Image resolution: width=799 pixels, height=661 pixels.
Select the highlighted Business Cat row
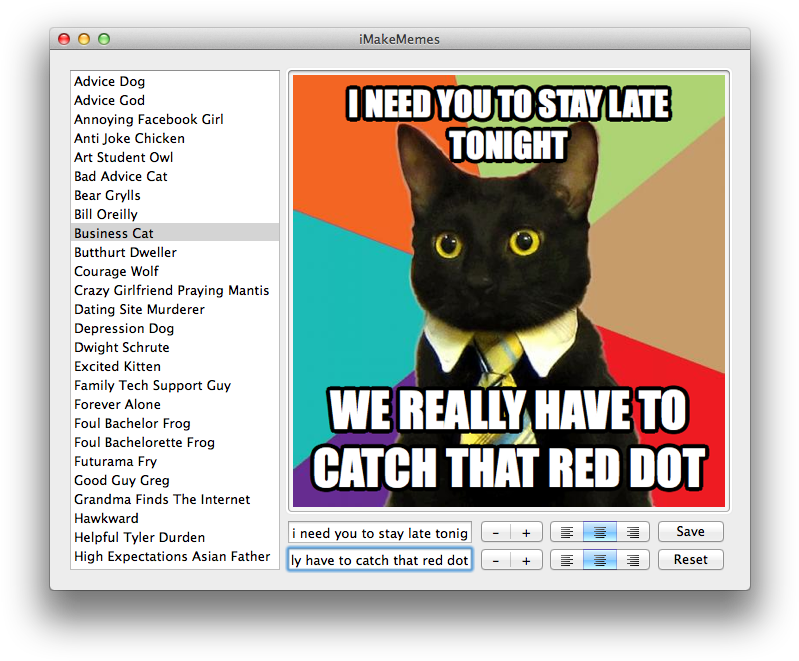click(175, 233)
